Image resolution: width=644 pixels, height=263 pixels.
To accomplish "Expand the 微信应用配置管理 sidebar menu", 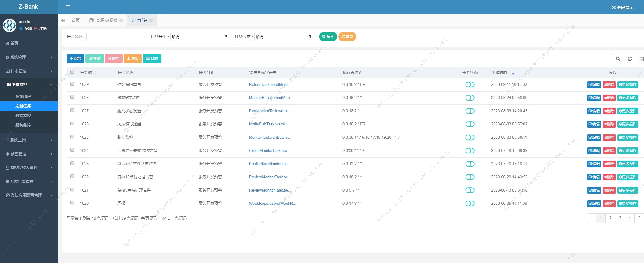I will coord(29,195).
